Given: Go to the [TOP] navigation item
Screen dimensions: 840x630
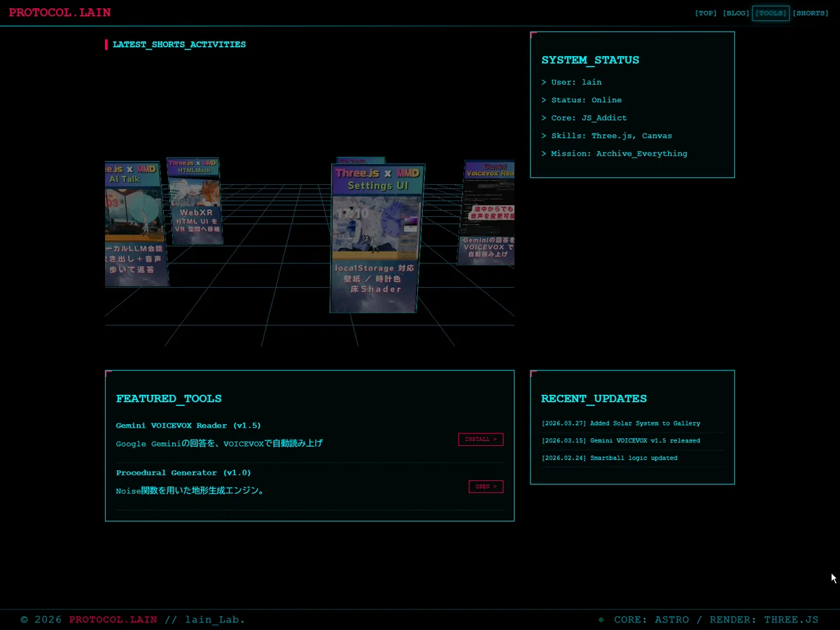Looking at the screenshot, I should click(x=706, y=13).
